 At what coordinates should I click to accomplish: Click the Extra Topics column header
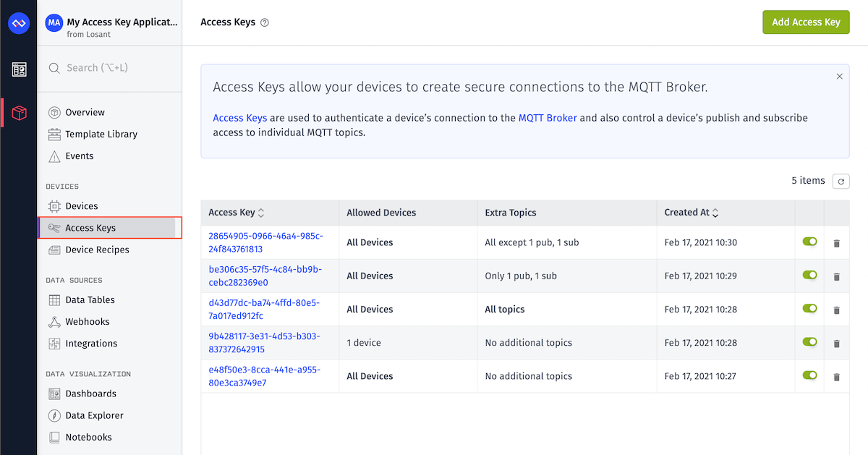click(x=511, y=213)
